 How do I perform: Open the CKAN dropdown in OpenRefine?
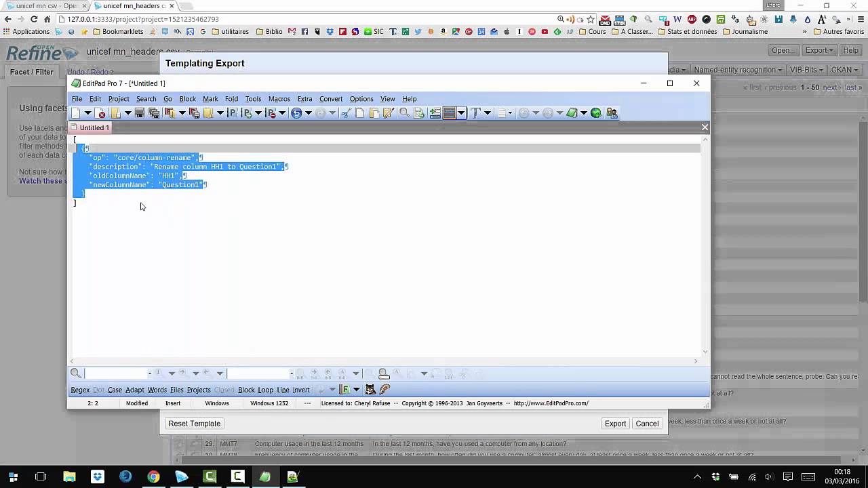point(844,70)
